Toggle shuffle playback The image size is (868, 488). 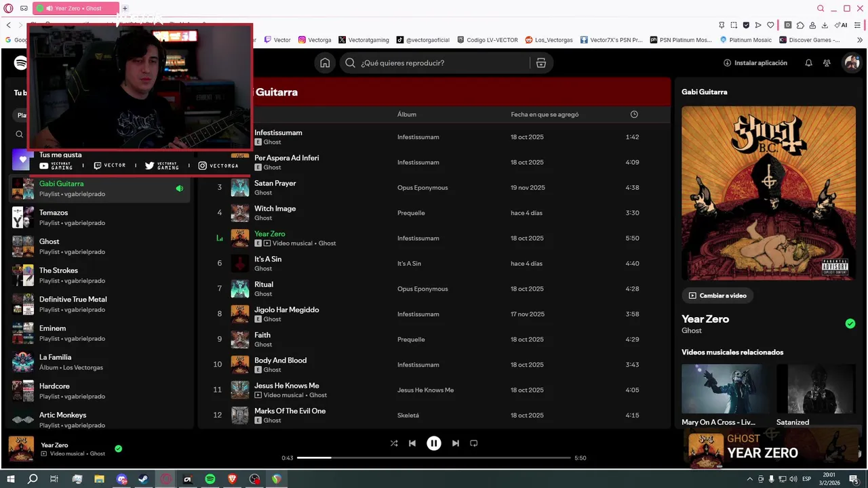coord(394,443)
